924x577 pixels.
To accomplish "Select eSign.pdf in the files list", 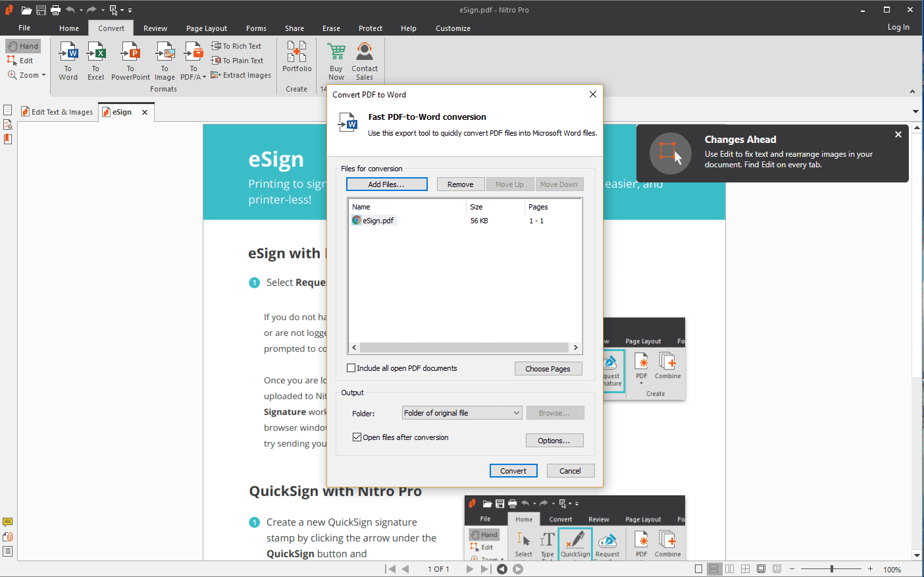I will pyautogui.click(x=378, y=221).
